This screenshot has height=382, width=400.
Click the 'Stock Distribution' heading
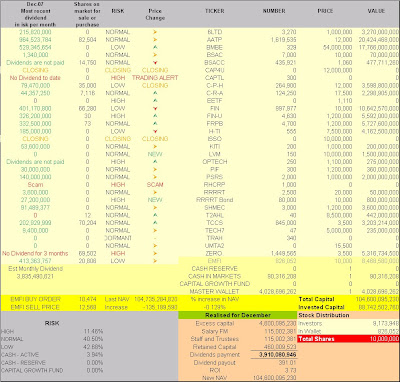(324, 315)
